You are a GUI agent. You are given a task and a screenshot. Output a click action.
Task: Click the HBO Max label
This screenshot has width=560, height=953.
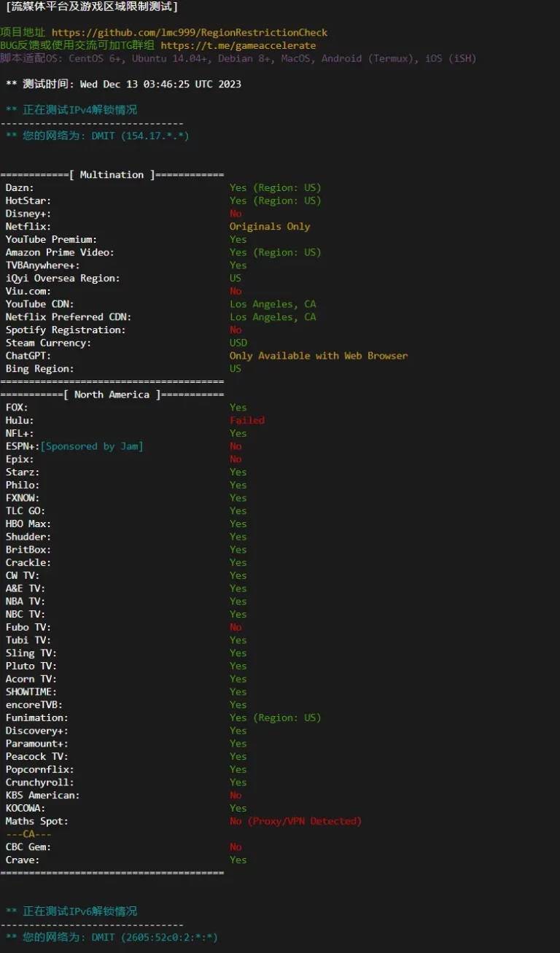[28, 524]
